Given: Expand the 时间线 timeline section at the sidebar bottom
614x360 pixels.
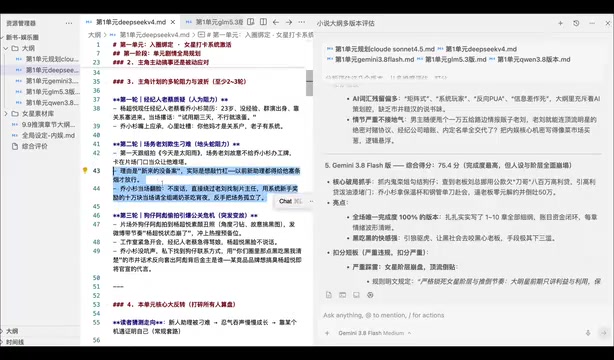Looking at the screenshot, I should coord(15,342).
